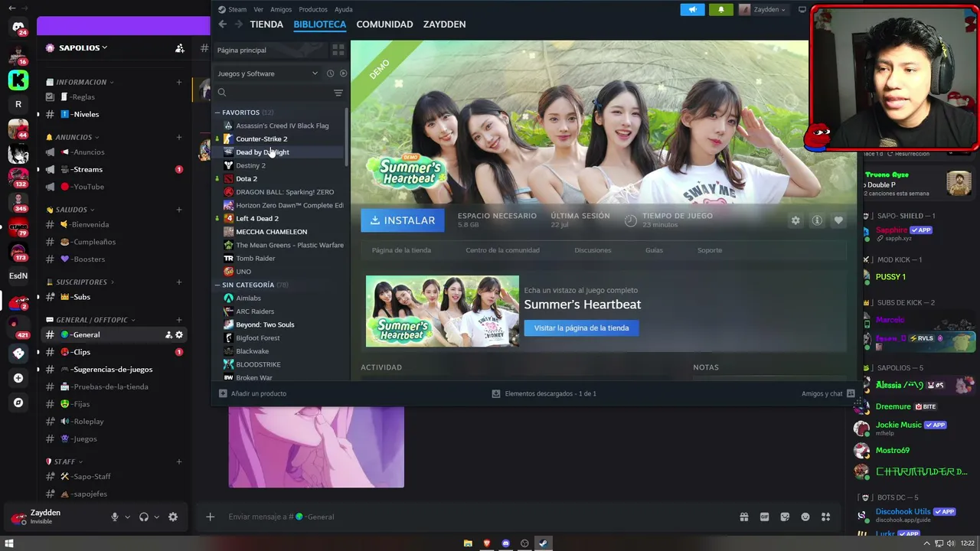This screenshot has width=980, height=551.
Task: Open Discord from the Windows taskbar
Action: pyautogui.click(x=505, y=543)
